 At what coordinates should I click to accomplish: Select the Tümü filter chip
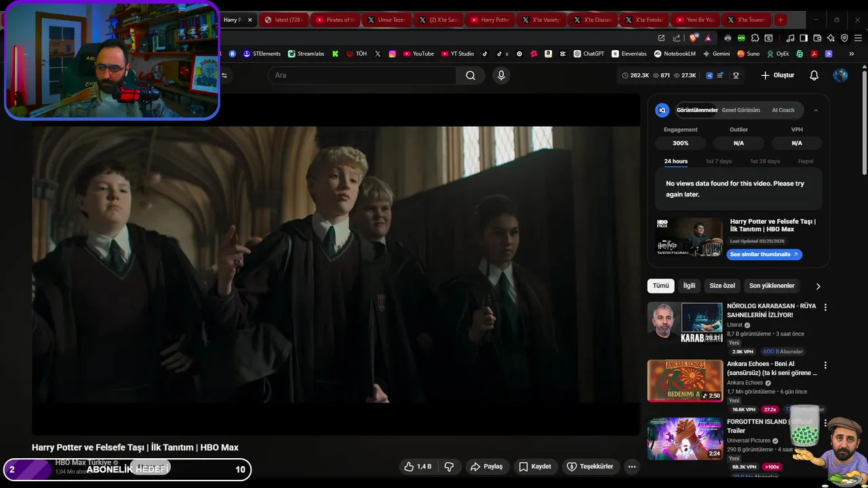[x=660, y=286]
